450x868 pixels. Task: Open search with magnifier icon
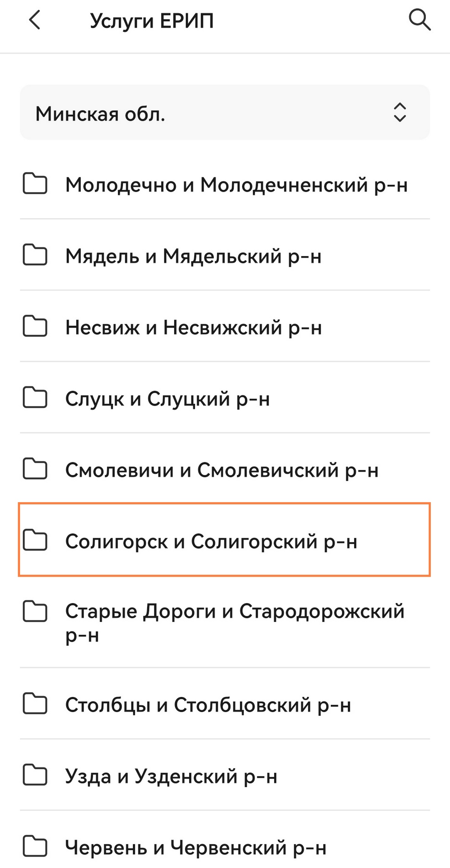(x=419, y=21)
